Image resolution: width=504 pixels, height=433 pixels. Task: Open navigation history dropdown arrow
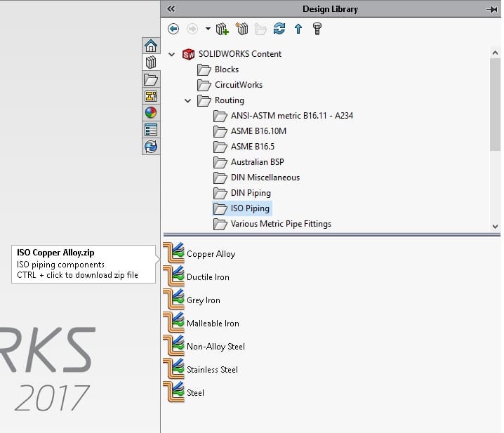(x=208, y=29)
